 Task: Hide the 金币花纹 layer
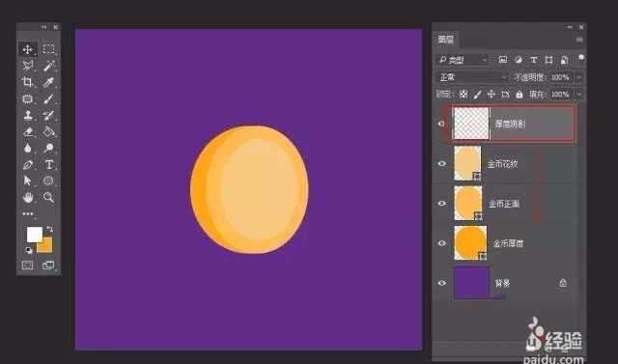coord(442,164)
